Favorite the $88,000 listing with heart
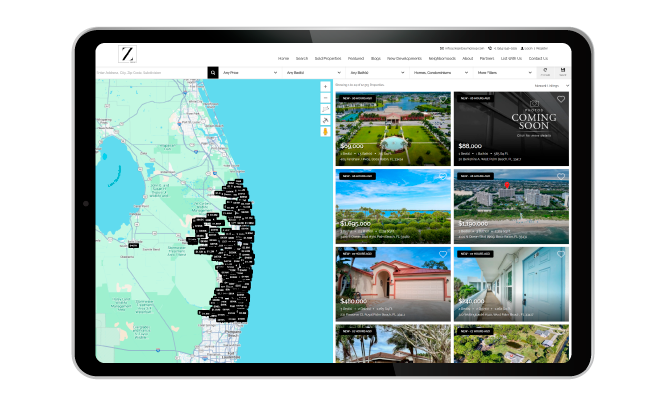 click(561, 100)
